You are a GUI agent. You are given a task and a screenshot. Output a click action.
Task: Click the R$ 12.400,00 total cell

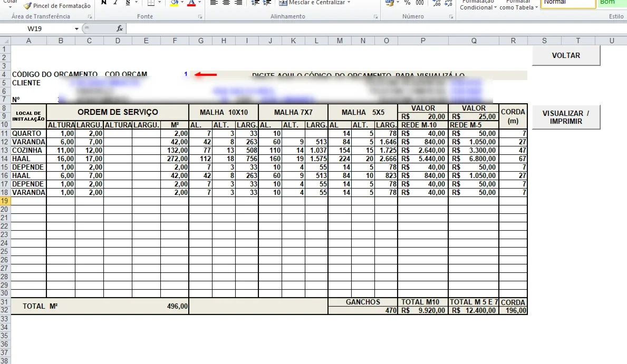[474, 310]
